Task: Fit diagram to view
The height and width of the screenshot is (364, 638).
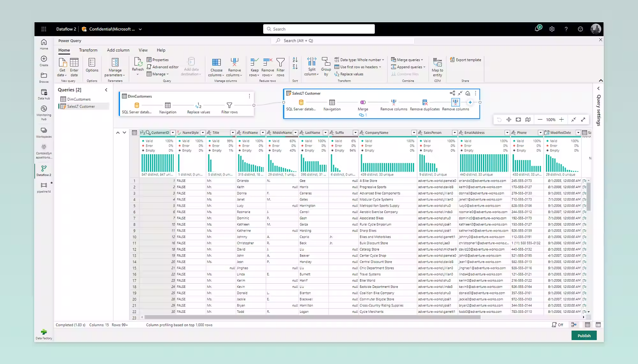Action: (x=518, y=120)
